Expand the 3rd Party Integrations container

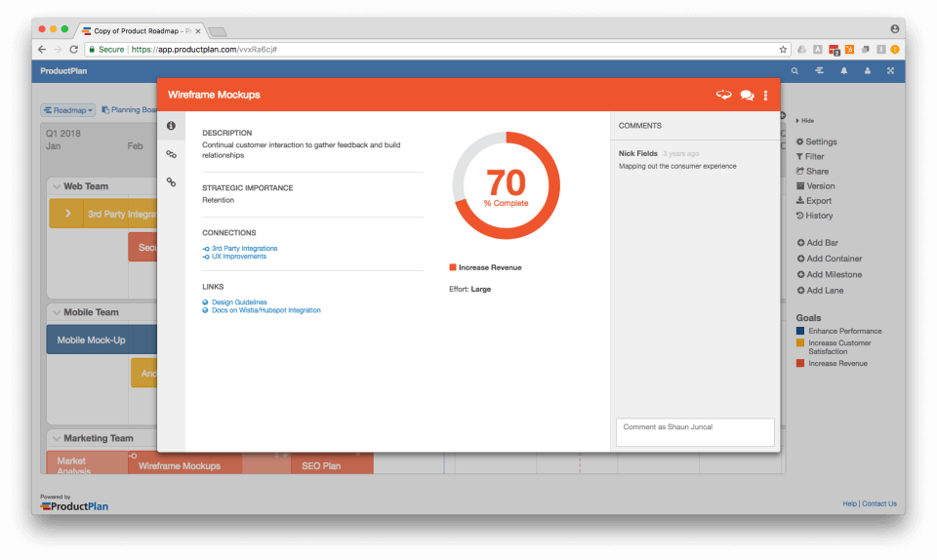pyautogui.click(x=67, y=214)
